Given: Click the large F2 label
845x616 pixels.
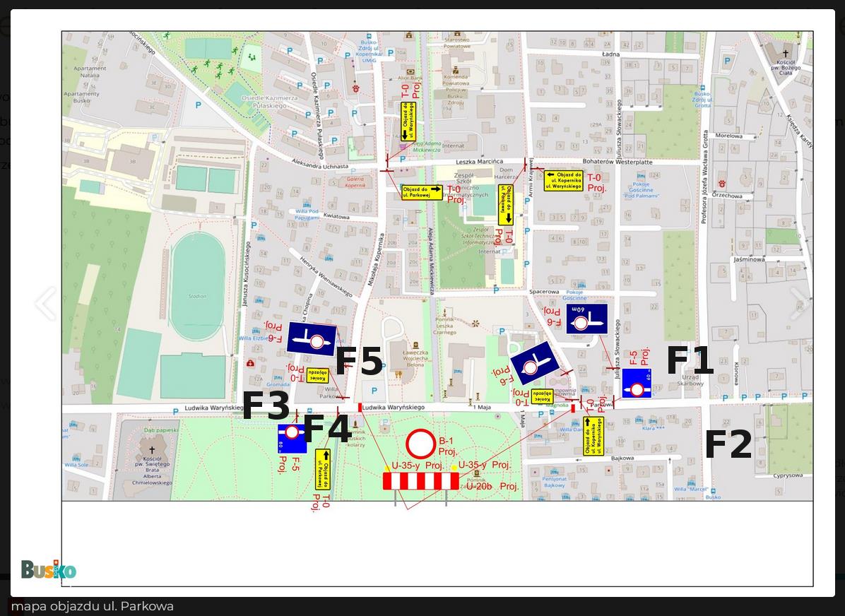Looking at the screenshot, I should point(728,444).
